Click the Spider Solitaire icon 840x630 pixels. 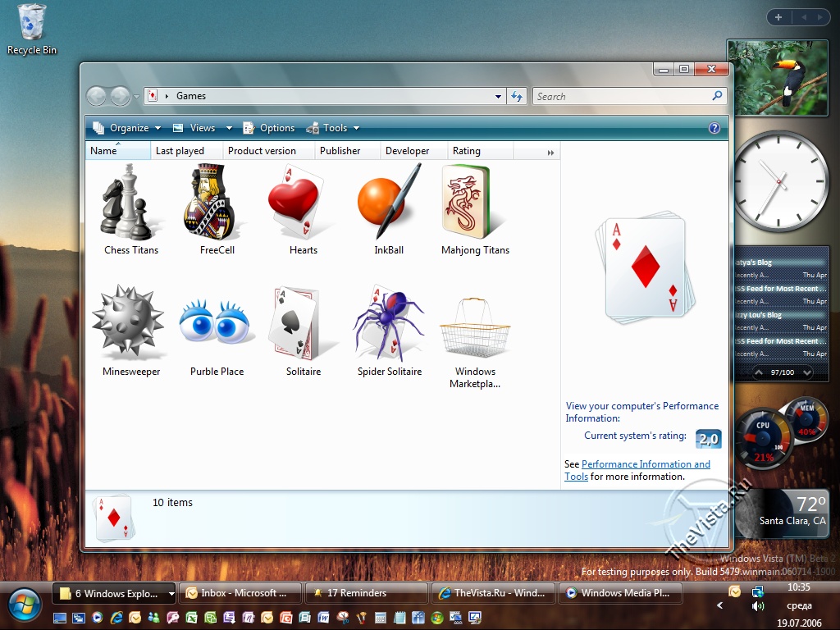pyautogui.click(x=389, y=322)
